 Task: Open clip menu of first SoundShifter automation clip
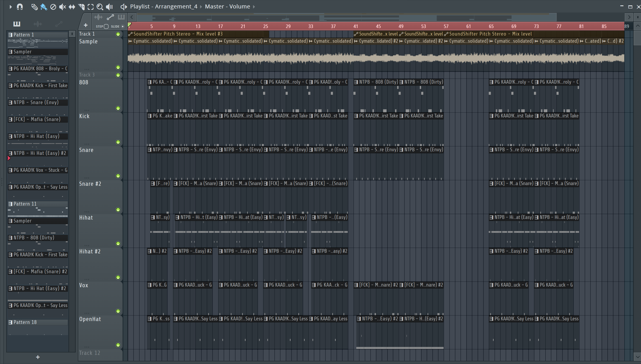click(x=130, y=34)
